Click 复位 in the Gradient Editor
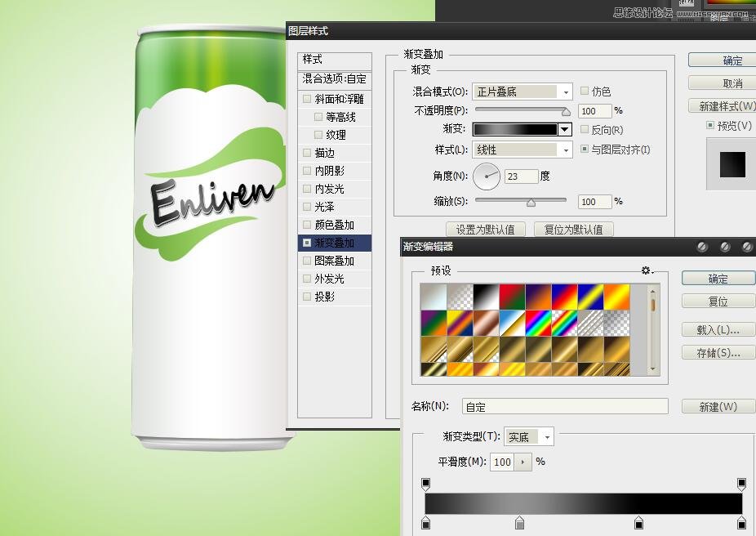This screenshot has height=536, width=756. point(718,301)
